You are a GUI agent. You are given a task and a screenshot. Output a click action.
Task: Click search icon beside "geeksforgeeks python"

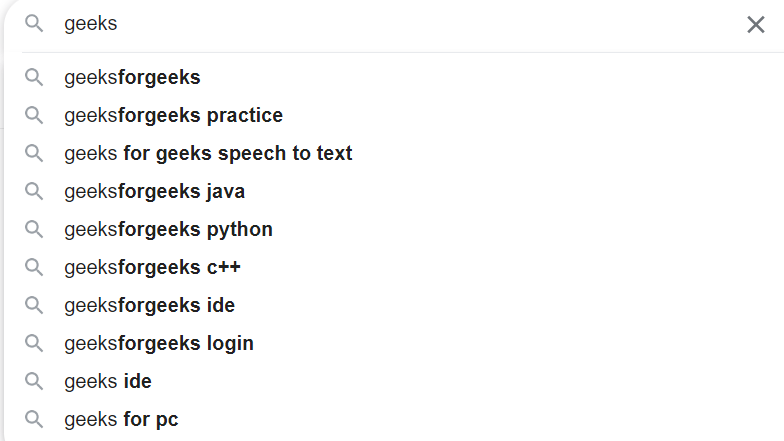pyautogui.click(x=34, y=229)
